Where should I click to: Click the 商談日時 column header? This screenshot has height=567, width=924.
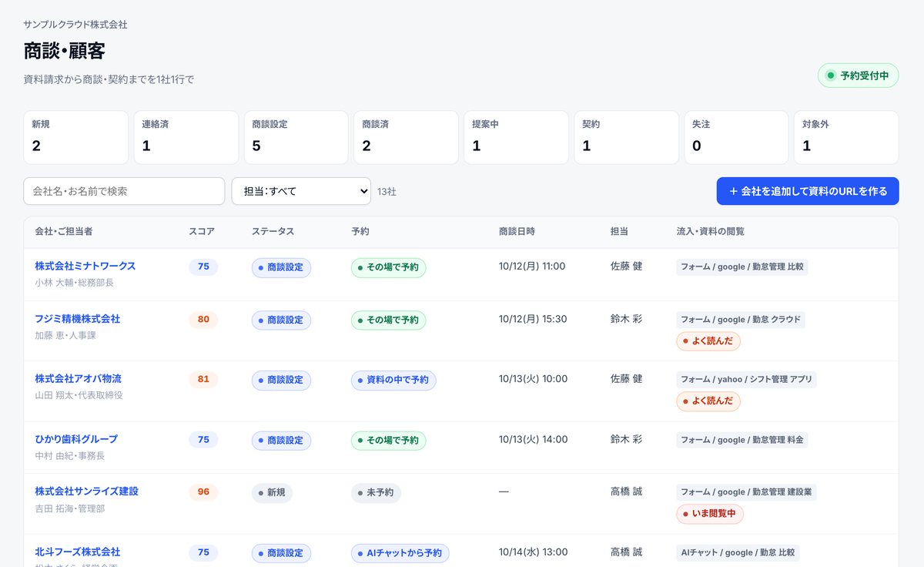click(x=517, y=231)
